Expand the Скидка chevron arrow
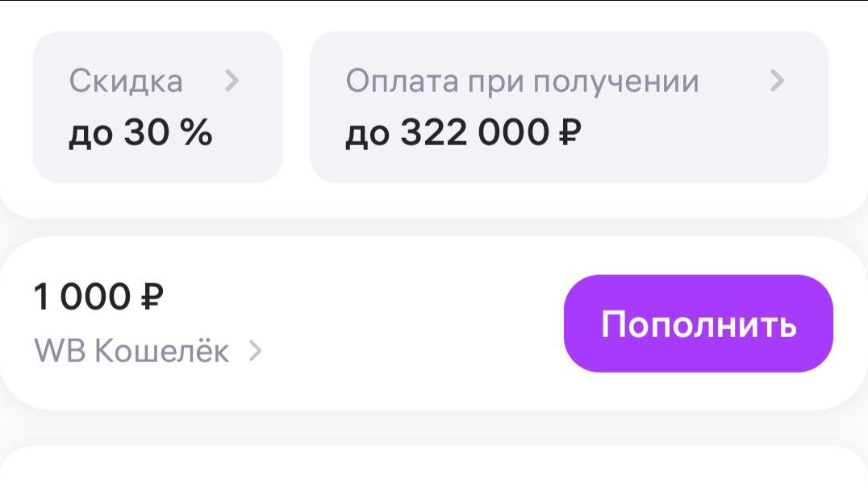The image size is (868, 496). click(x=233, y=81)
